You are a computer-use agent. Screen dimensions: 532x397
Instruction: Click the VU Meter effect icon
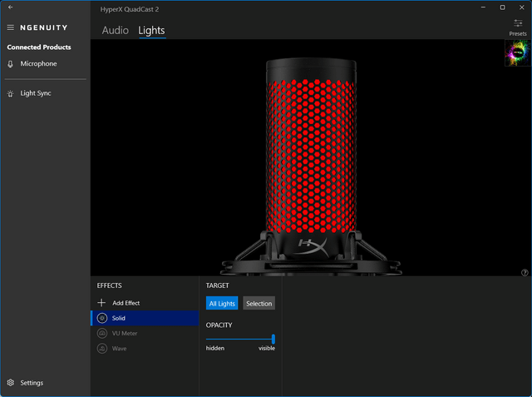pos(102,333)
